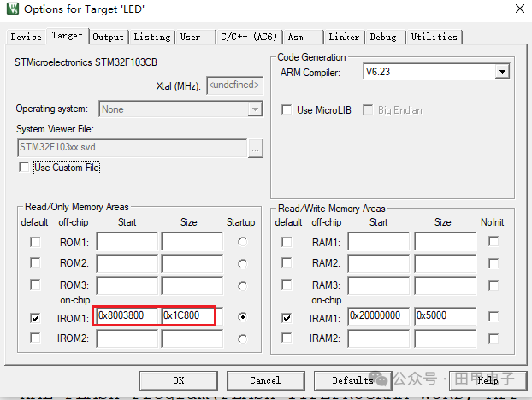Uncheck the IROM1 default checkbox
532x400 pixels.
click(x=35, y=318)
